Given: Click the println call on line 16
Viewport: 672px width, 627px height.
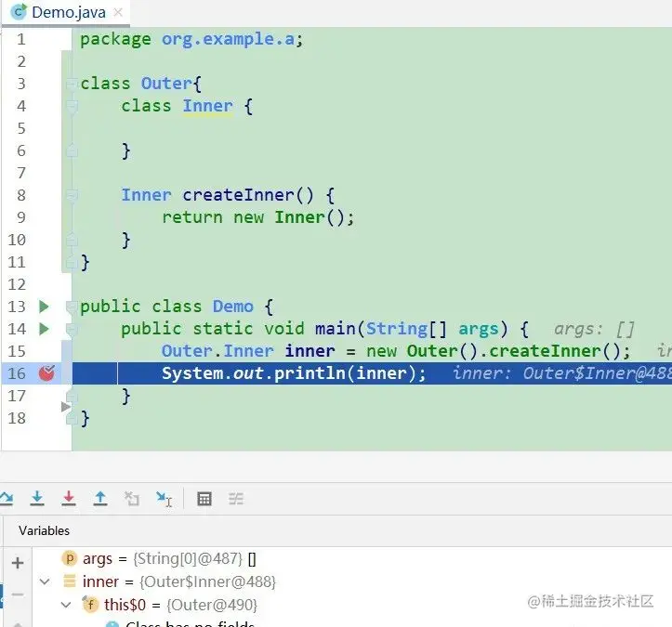Looking at the screenshot, I should [310, 373].
